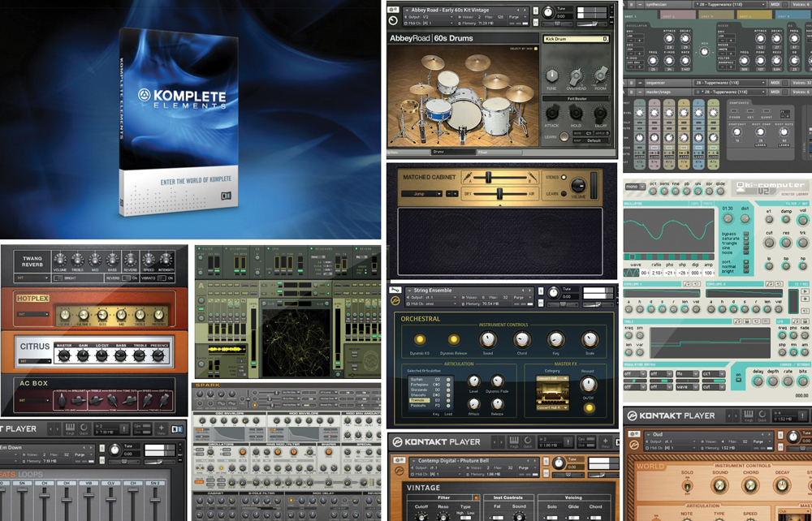812x521 pixels.
Task: Toggle Vintage Filter on/off indicator
Action: (476, 497)
